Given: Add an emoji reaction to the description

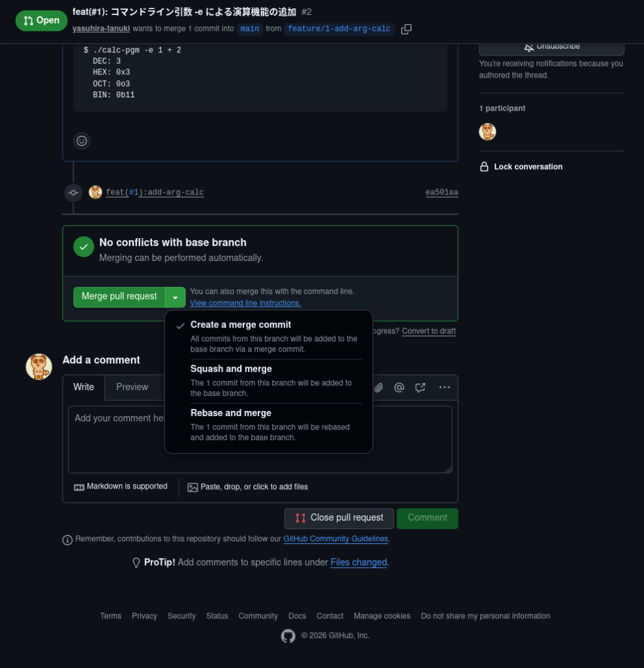Looking at the screenshot, I should pyautogui.click(x=82, y=141).
